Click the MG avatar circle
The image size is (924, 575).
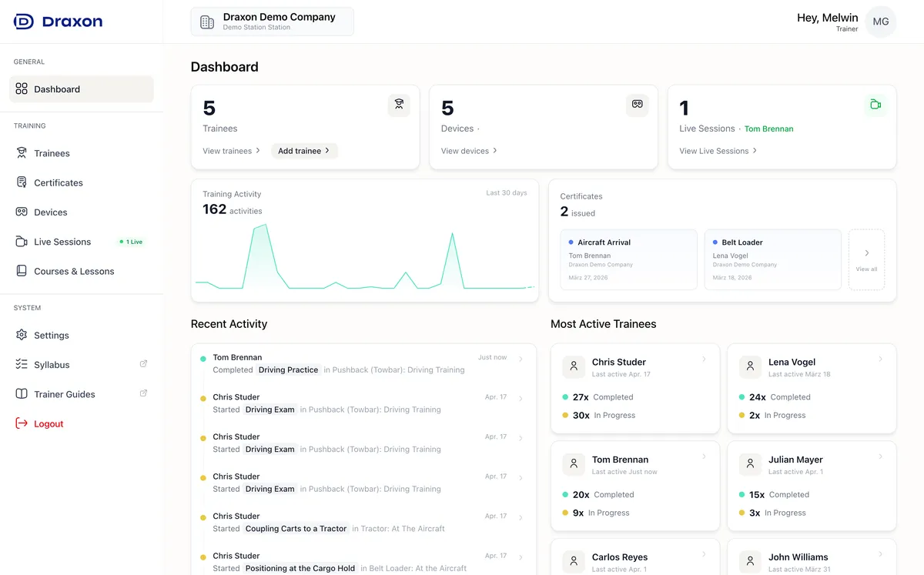(881, 22)
